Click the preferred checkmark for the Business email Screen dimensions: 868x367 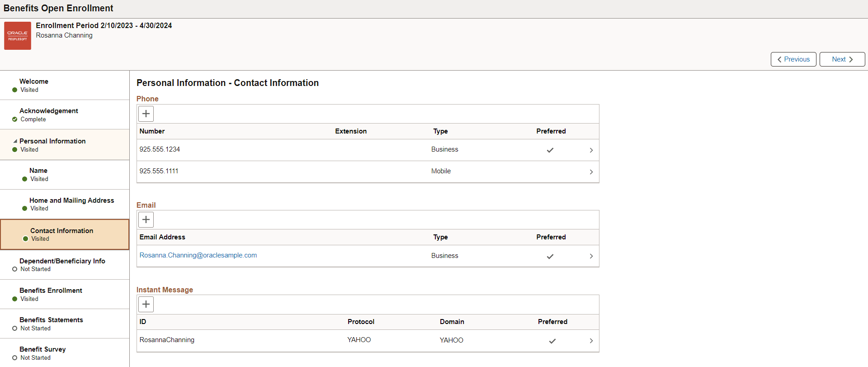coord(550,256)
